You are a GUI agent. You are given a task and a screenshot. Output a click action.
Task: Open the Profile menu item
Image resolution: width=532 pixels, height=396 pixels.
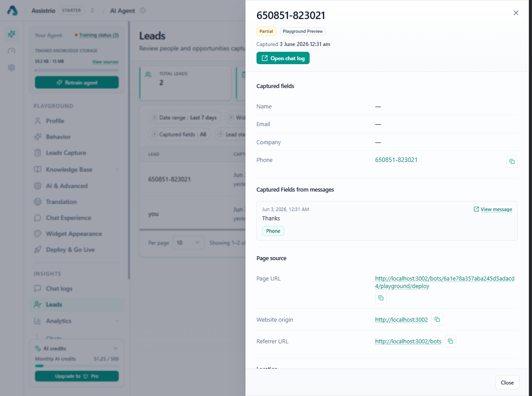76,121
